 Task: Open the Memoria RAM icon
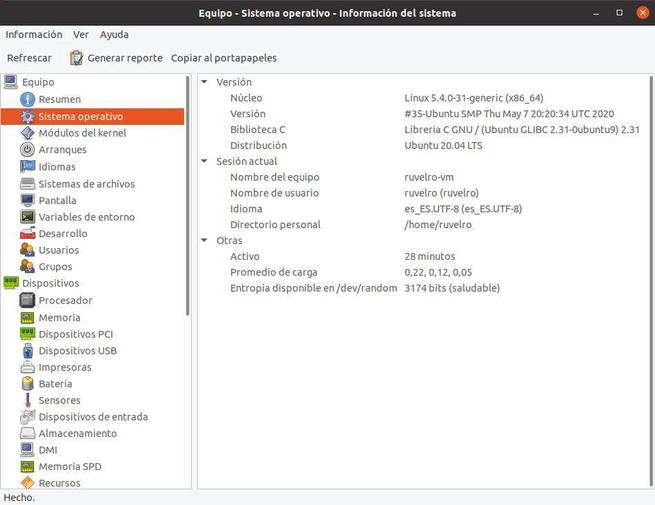(x=28, y=317)
